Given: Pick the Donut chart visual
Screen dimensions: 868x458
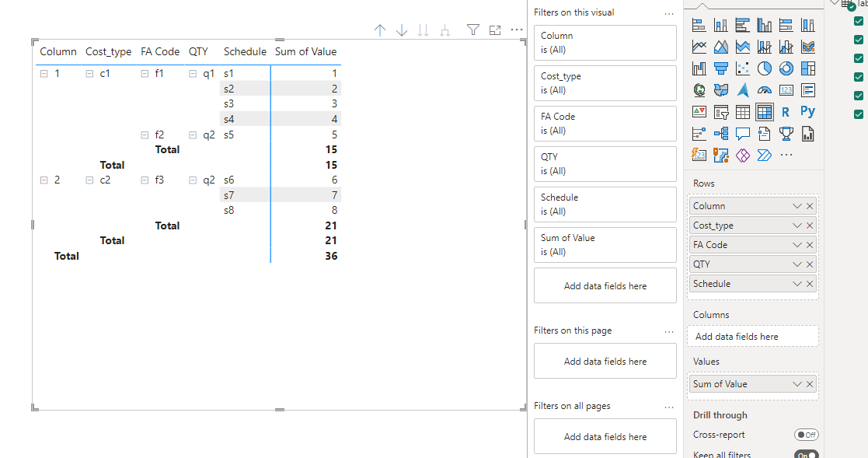Looking at the screenshot, I should click(786, 68).
